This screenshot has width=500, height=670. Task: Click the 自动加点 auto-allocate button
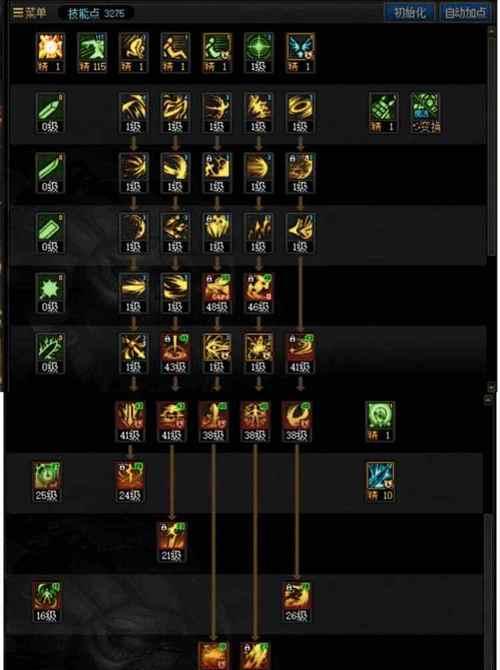(x=465, y=12)
